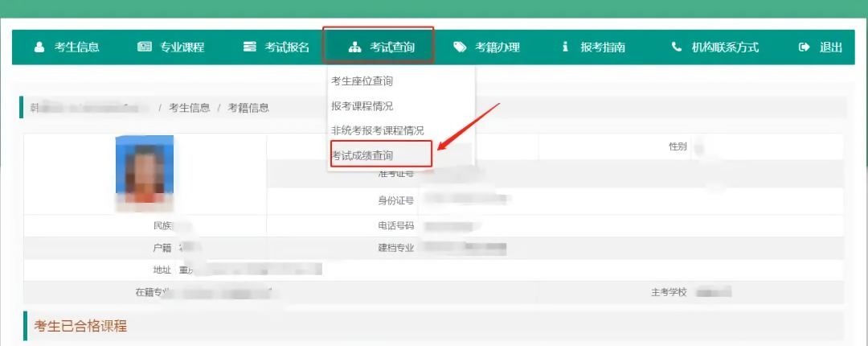Viewport: 868px width, 346px height.
Task: Click the 考籍信息 breadcrumb
Action: 248,108
